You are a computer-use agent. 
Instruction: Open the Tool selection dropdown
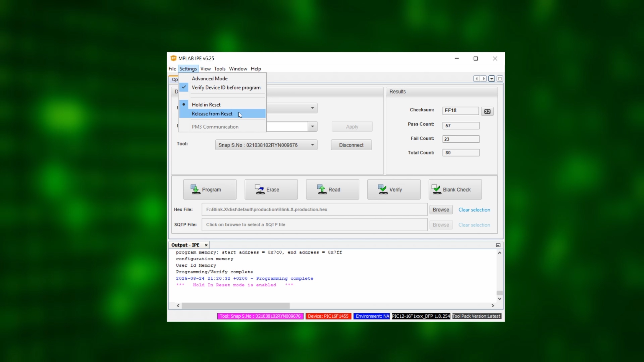click(x=312, y=145)
